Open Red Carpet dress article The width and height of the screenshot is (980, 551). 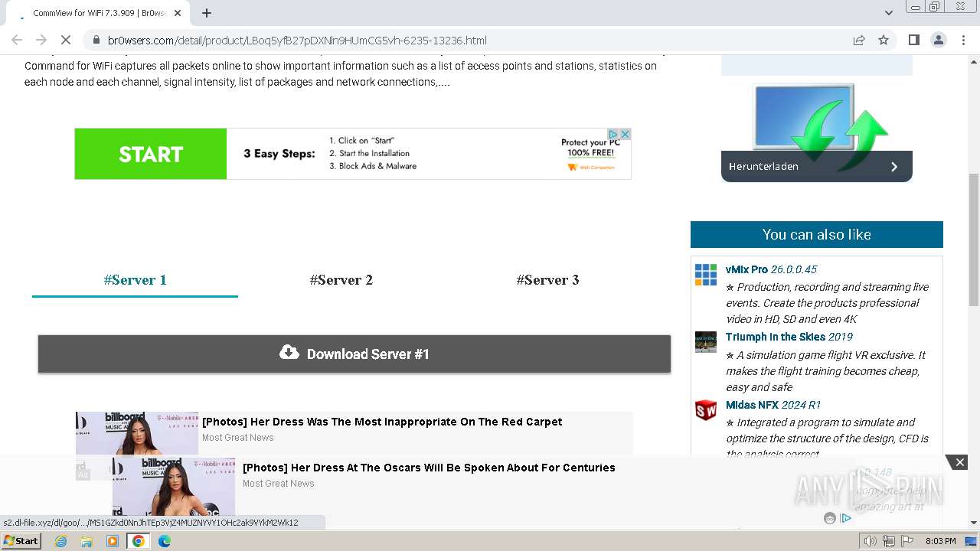pyautogui.click(x=382, y=422)
